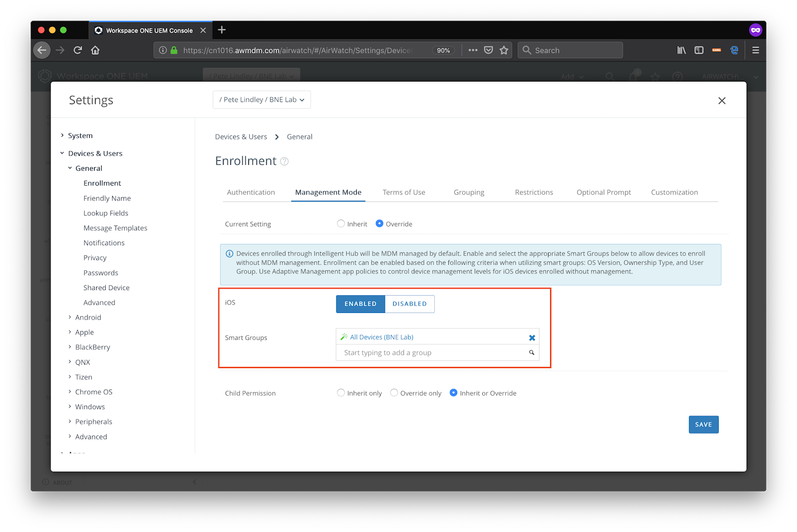The height and width of the screenshot is (532, 797).
Task: Click the Devices & Users breadcrumb
Action: pyautogui.click(x=241, y=137)
